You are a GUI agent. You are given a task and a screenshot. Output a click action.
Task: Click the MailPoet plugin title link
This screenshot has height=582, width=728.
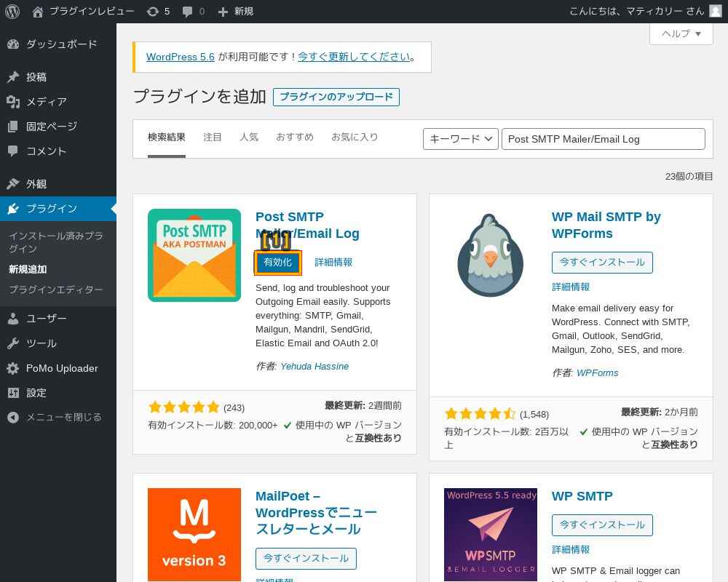[x=316, y=512]
